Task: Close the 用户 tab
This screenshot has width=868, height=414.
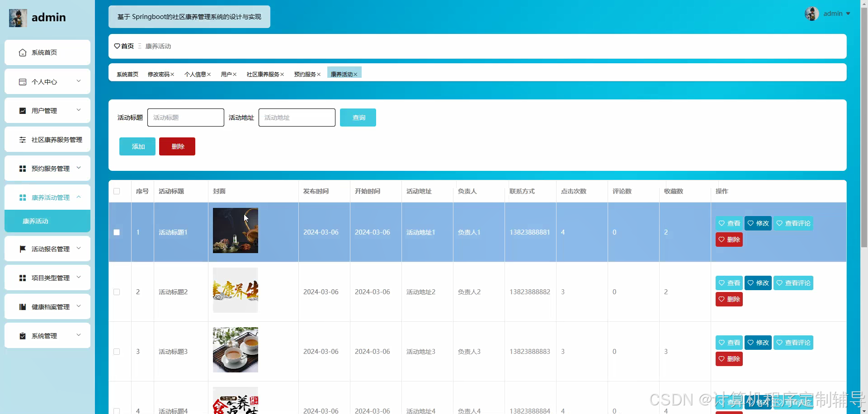Action: pyautogui.click(x=235, y=75)
